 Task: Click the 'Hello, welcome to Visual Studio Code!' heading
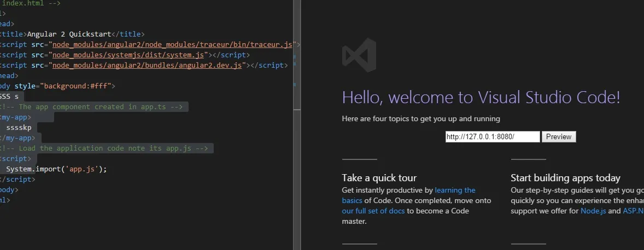pyautogui.click(x=481, y=98)
